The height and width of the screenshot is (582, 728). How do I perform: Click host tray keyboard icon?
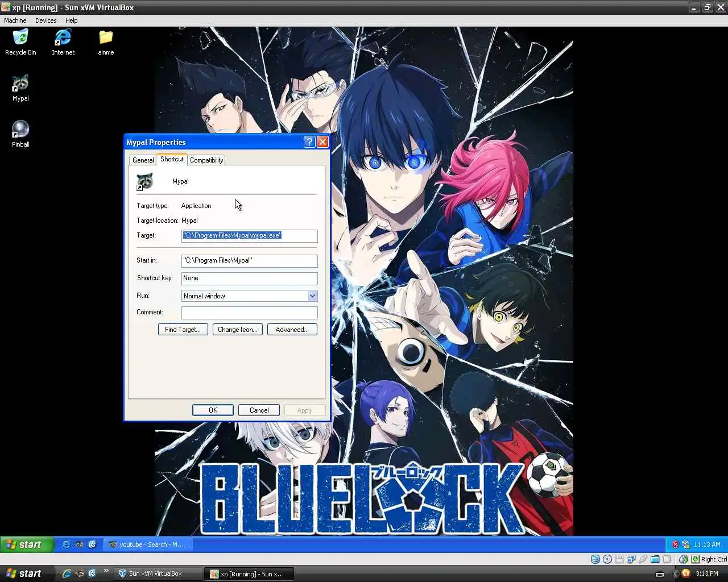[660, 574]
